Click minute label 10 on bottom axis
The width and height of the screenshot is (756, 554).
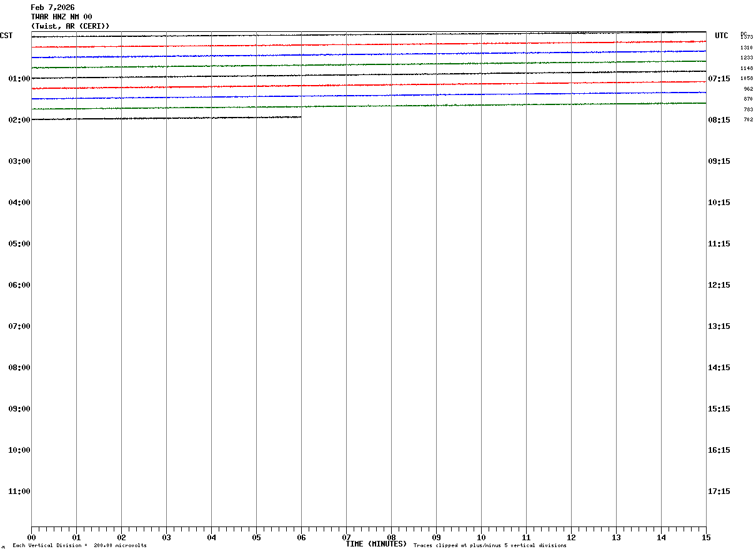point(481,537)
